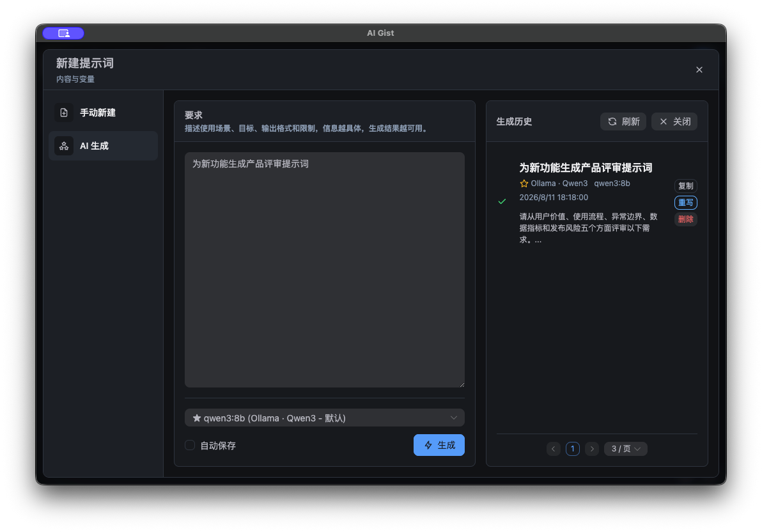Screen dimensions: 762x532
Task: Click the 重写 rewrite button
Action: tap(686, 202)
